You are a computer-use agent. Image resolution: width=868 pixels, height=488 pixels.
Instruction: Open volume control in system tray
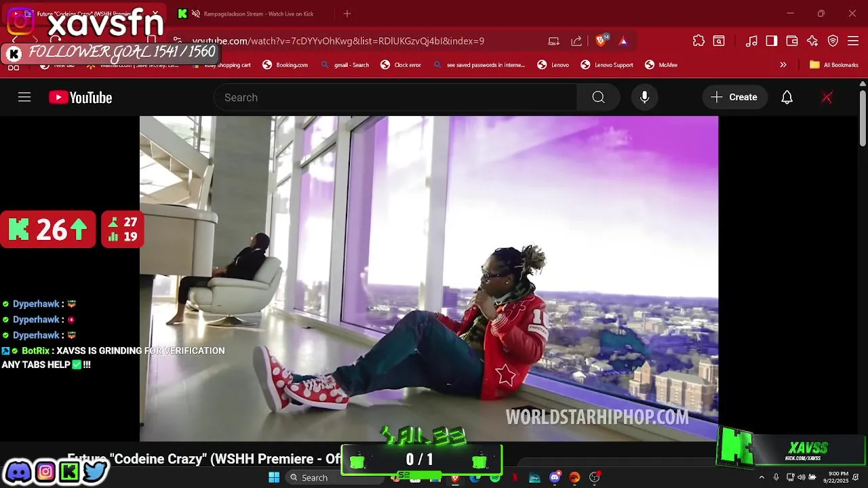click(802, 478)
